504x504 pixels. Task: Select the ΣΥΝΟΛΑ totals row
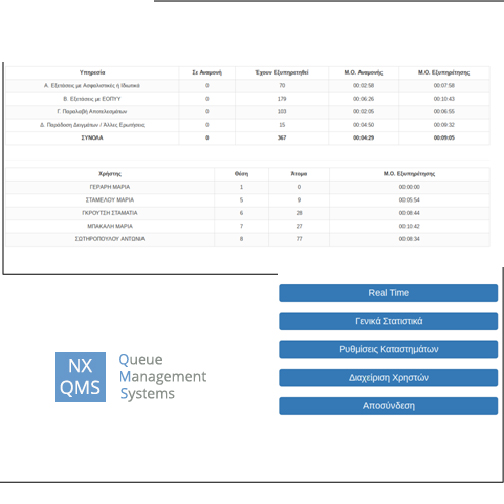click(x=248, y=138)
